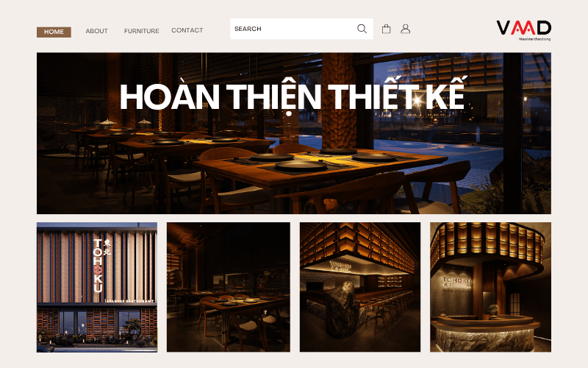Viewport: 588px width, 368px height.
Task: Open the FURNITURE menu item
Action: pyautogui.click(x=141, y=31)
